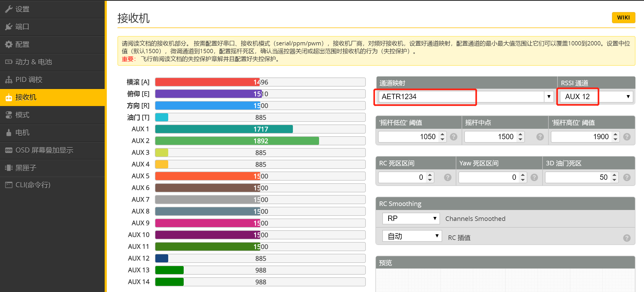Viewport: 644px width, 292px height.
Task: Click the OSD 屏幕叠加显示 icon
Action: point(9,150)
